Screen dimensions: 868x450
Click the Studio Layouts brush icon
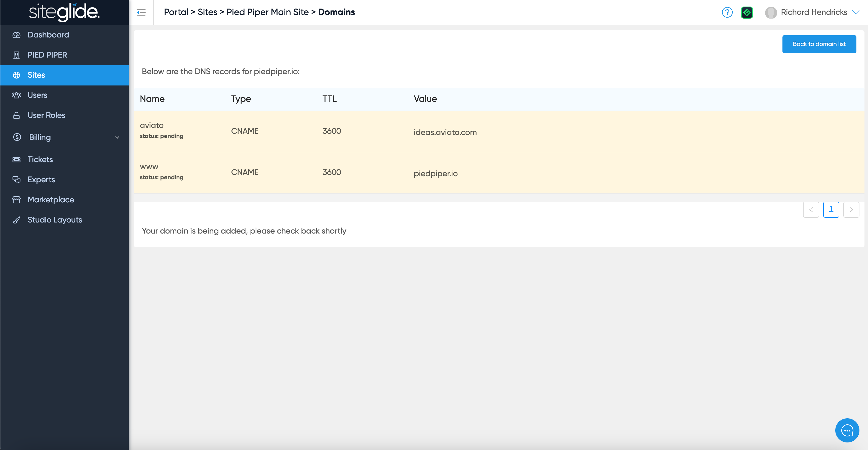point(17,220)
